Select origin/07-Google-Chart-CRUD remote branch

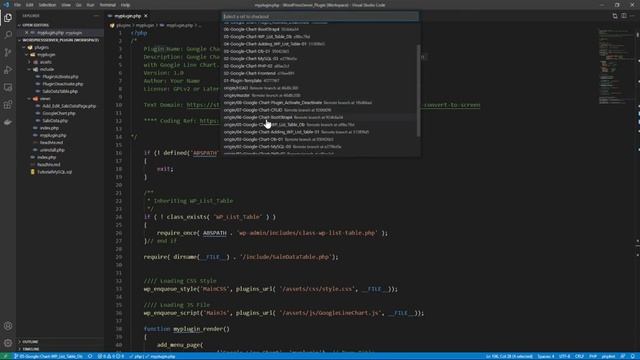click(320, 110)
